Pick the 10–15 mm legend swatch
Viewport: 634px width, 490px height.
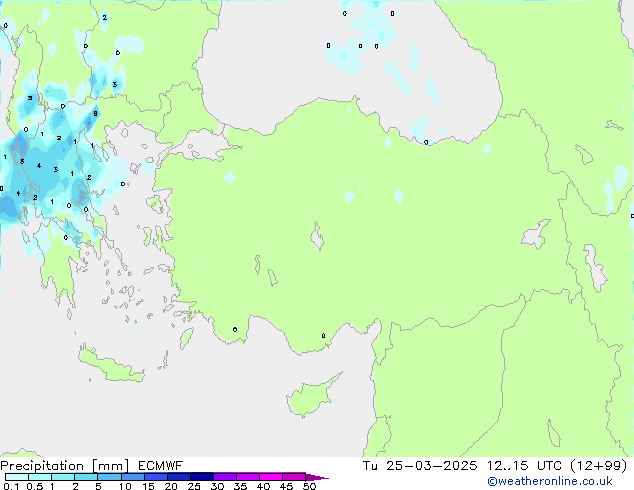coord(132,477)
